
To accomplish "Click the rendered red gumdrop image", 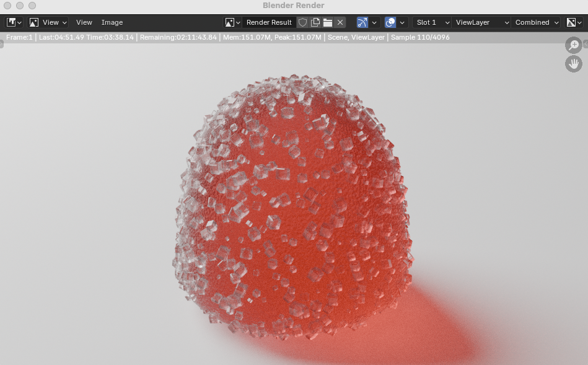I will tap(293, 207).
